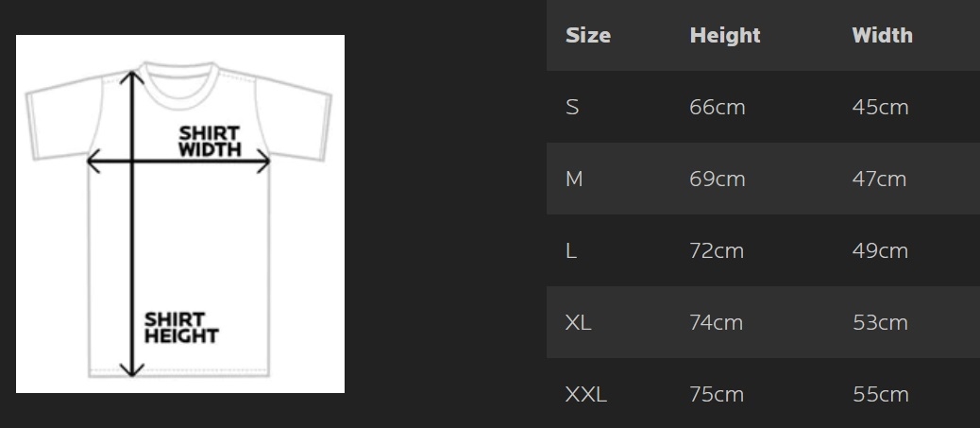Click the Width column header
This screenshot has height=428, width=980.
pyautogui.click(x=882, y=36)
